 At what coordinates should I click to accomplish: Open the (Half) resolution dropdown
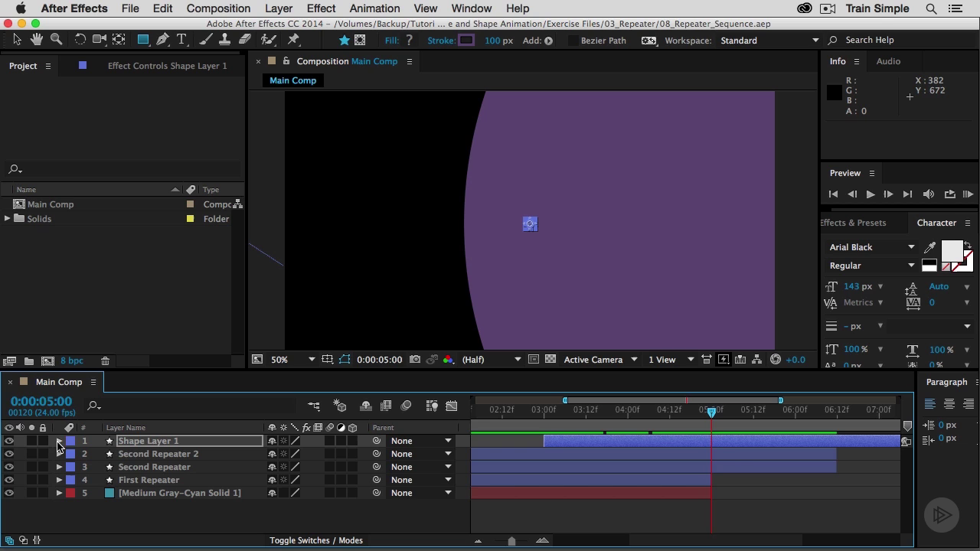(490, 360)
